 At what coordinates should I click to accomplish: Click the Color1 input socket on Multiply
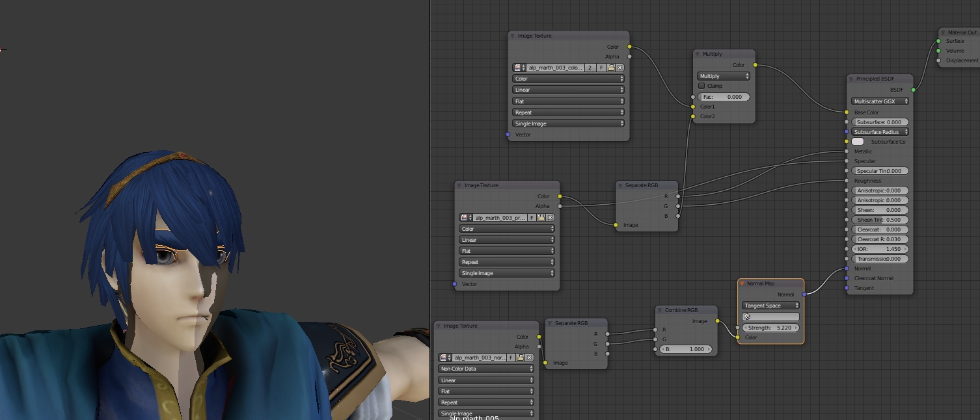693,107
